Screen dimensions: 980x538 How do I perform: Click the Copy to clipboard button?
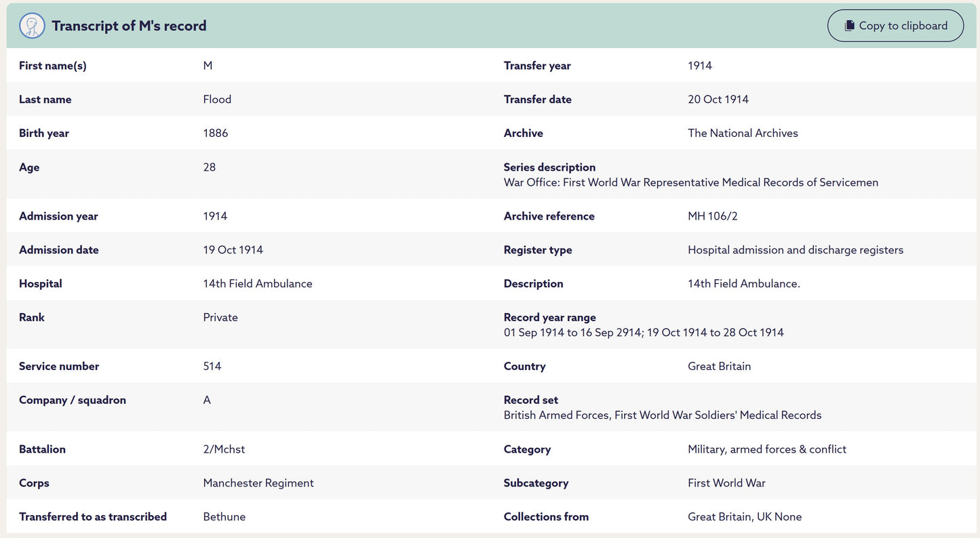point(895,26)
